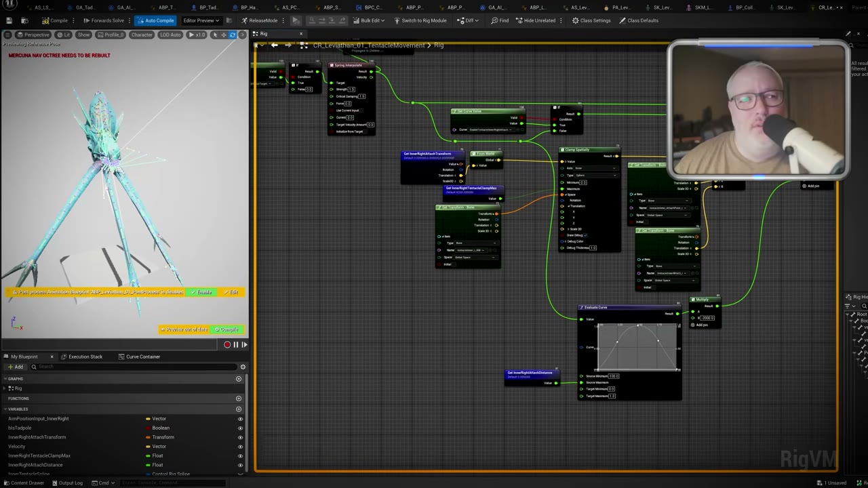The height and width of the screenshot is (488, 868).
Task: Click the Save asset icon in toolbar
Action: coord(9,20)
